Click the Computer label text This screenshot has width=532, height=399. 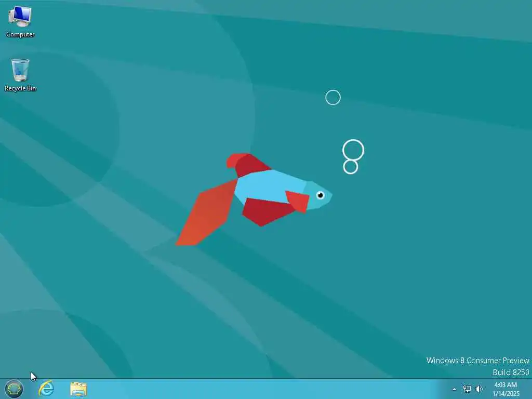[20, 34]
